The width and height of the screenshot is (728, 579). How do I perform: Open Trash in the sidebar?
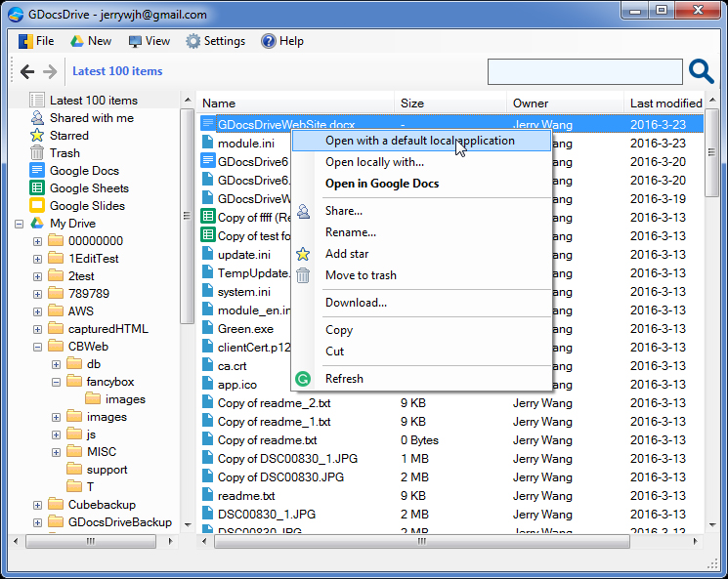click(64, 153)
